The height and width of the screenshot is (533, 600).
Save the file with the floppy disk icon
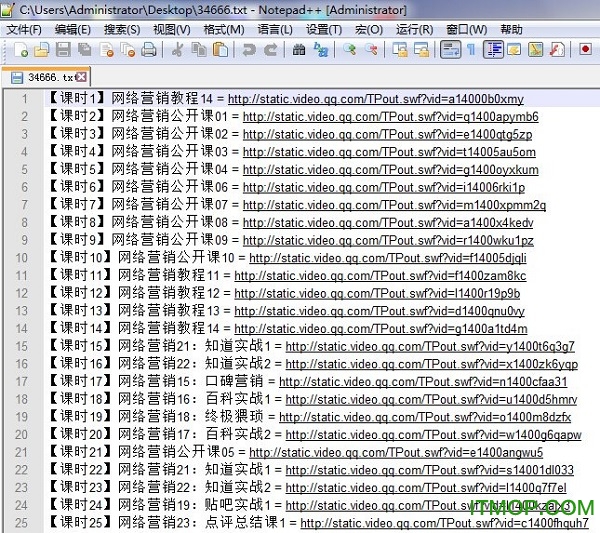click(x=63, y=50)
